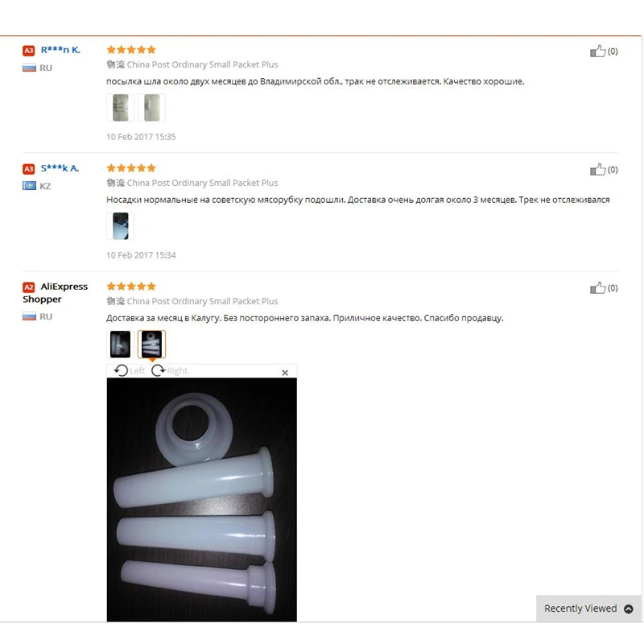Close the enlarged review photo
The image size is (644, 644).
(x=285, y=373)
